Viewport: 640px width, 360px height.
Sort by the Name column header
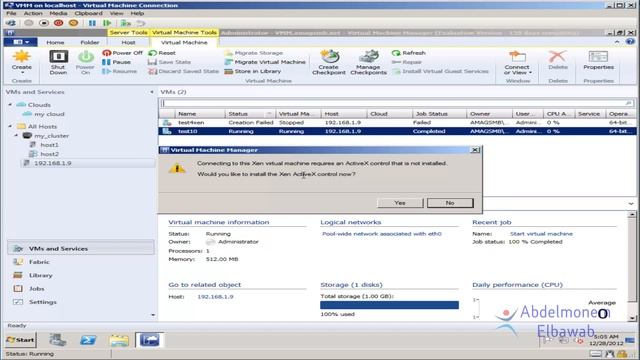pos(200,114)
